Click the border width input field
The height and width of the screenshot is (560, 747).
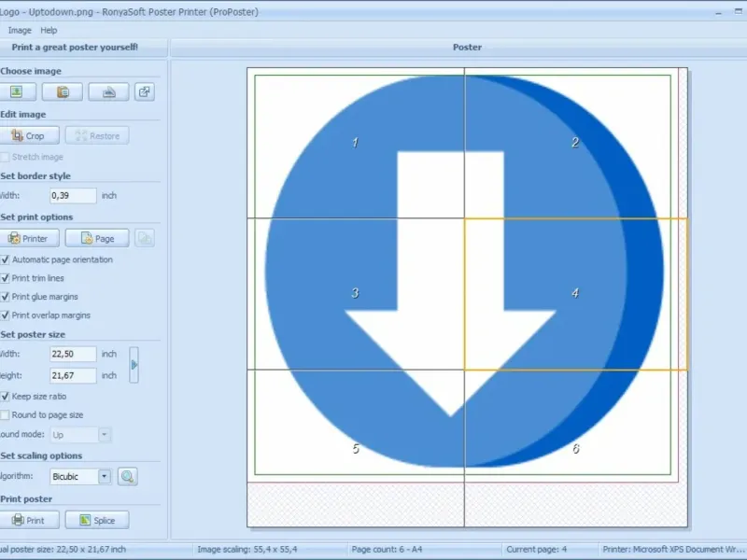click(x=73, y=196)
